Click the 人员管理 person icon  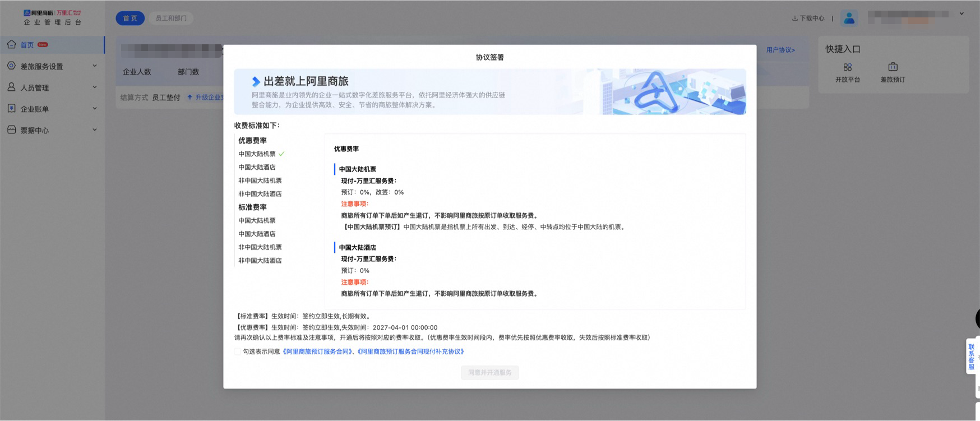tap(11, 87)
